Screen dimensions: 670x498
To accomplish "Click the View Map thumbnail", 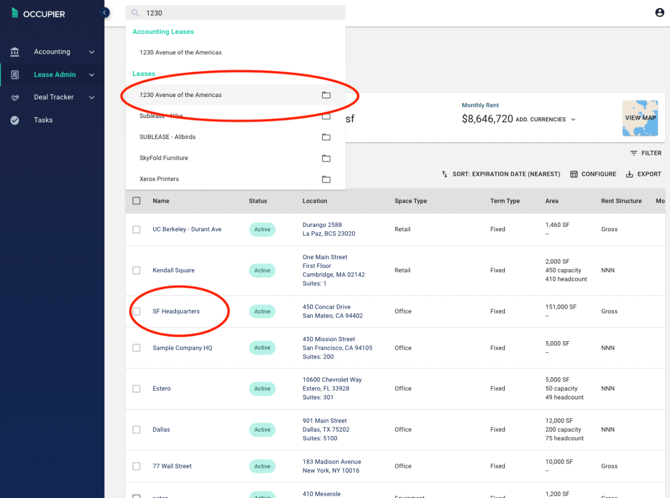I will [640, 118].
